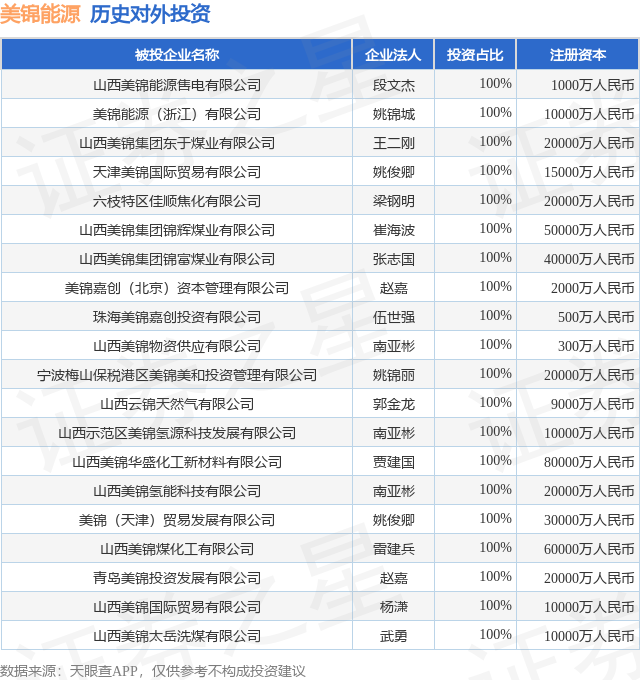Click the 美锦能源 title text

40,14
